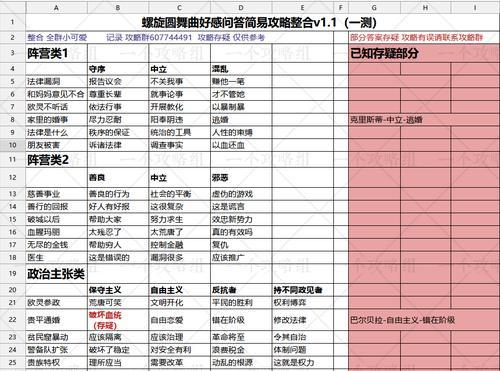Select the cell 无尽的金钱

(56, 245)
